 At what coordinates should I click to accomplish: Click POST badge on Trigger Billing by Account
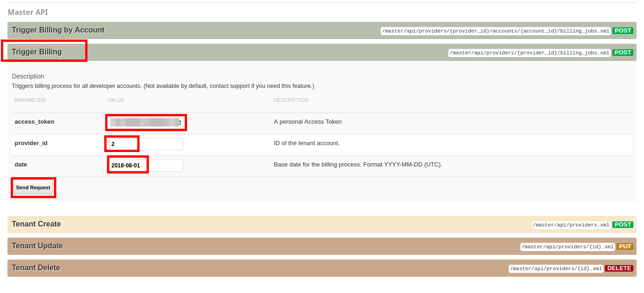(x=623, y=31)
